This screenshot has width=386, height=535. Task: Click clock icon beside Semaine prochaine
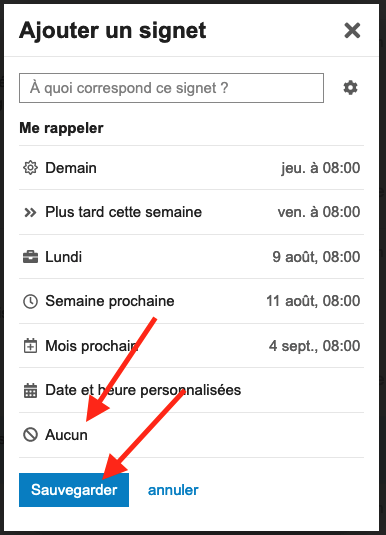(x=30, y=302)
